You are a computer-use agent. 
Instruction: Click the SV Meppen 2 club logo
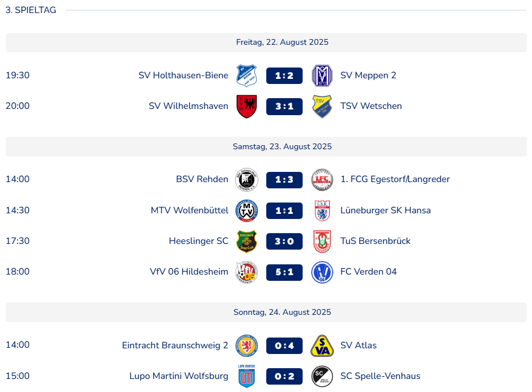pos(322,75)
